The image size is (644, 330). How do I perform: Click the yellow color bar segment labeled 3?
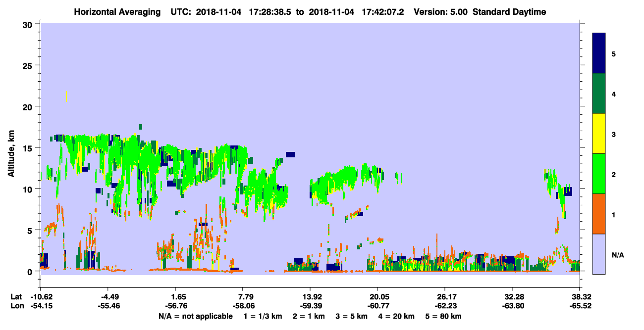[599, 134]
